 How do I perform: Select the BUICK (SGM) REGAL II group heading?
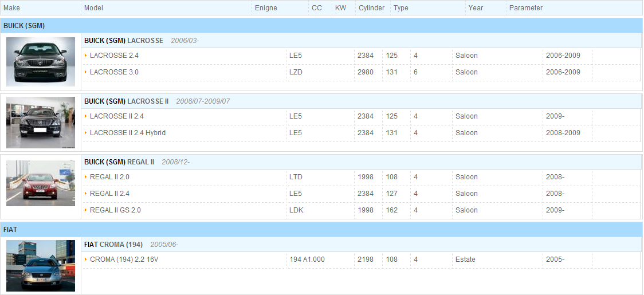(x=119, y=162)
